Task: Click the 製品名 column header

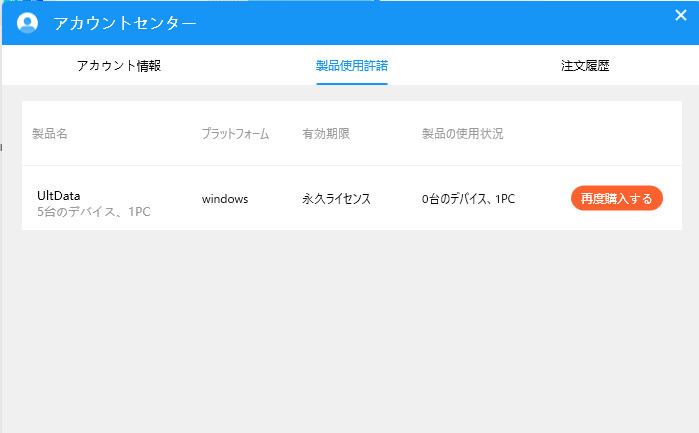Action: pos(50,133)
